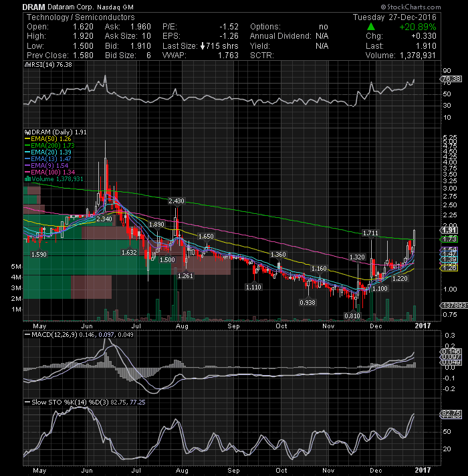Click the down-arrow icon beside Last Size
Image resolution: width=468 pixels, height=476 pixels.
pyautogui.click(x=203, y=46)
